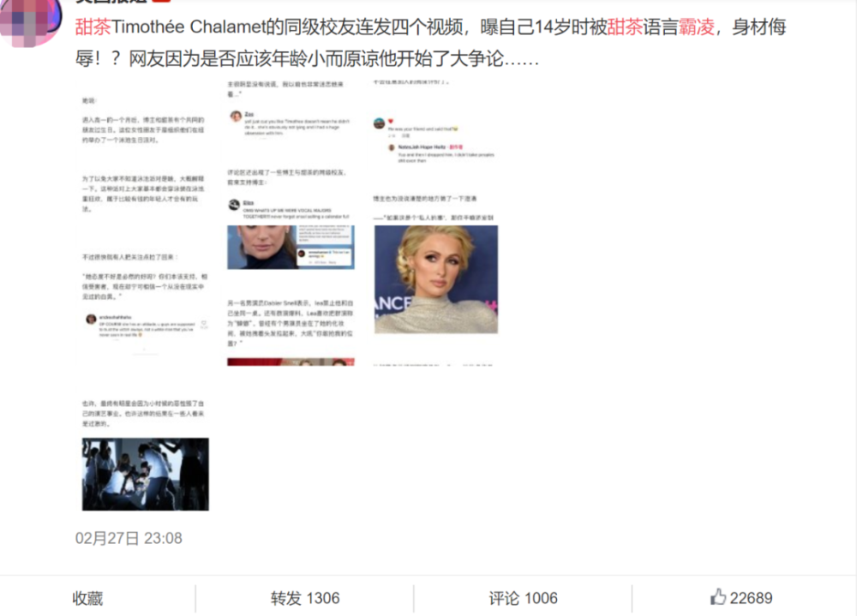857x616 pixels.
Task: Open the first 甜茶 keyword link before Timothée
Action: pos(93,27)
